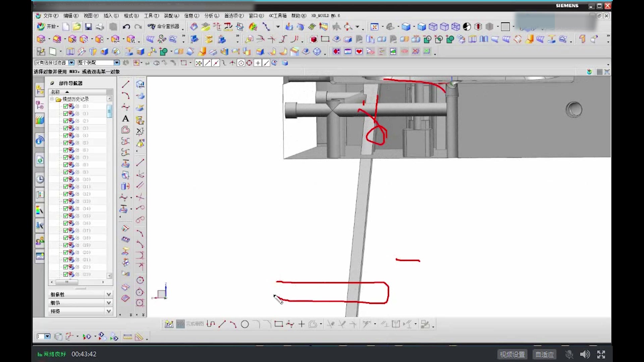Toggle checkbox for body (20)
Viewport: 644px width, 362px height.
click(x=66, y=252)
